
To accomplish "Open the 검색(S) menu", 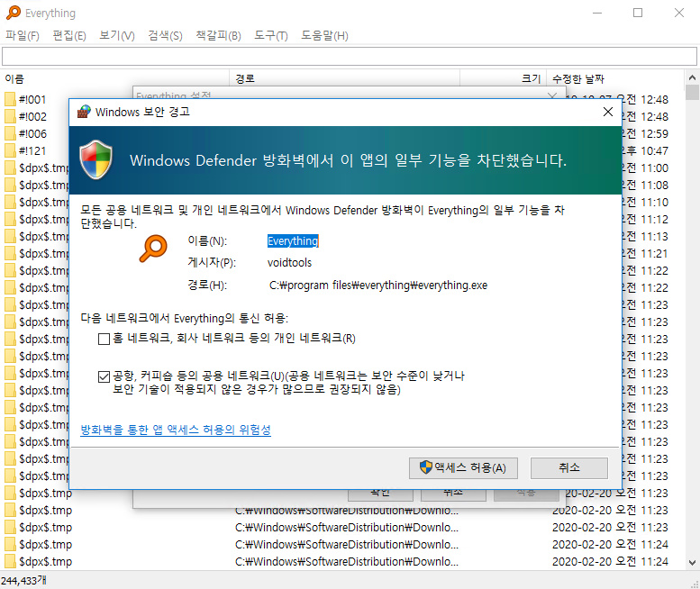I will tap(165, 35).
